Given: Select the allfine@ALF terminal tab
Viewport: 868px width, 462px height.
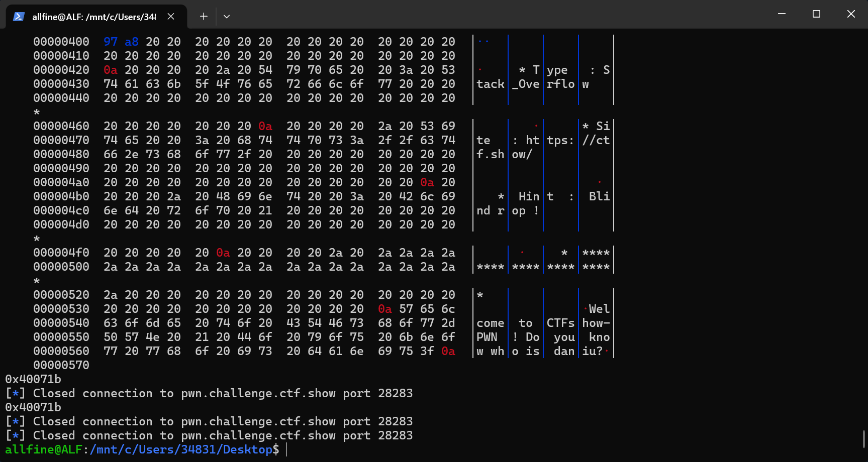Looking at the screenshot, I should [96, 17].
